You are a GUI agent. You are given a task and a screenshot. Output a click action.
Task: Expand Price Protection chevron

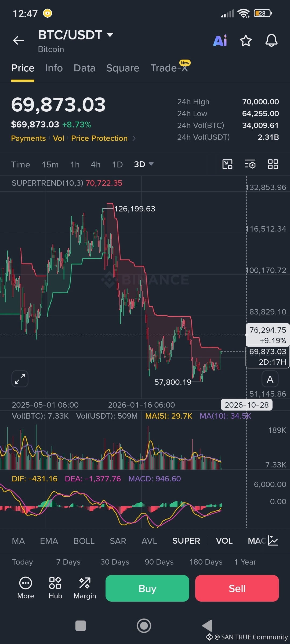tap(134, 138)
